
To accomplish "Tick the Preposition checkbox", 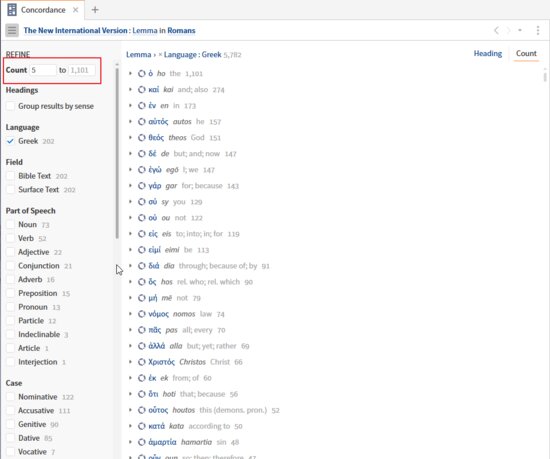I will point(11,293).
